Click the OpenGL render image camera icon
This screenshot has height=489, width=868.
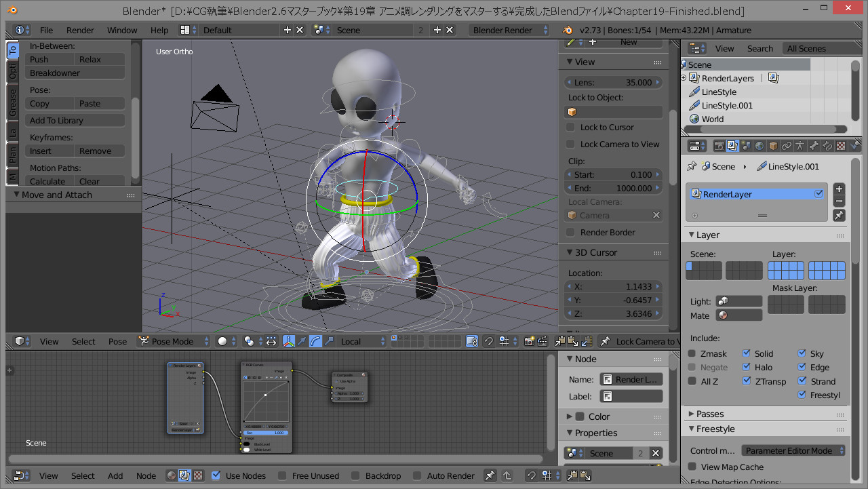530,341
